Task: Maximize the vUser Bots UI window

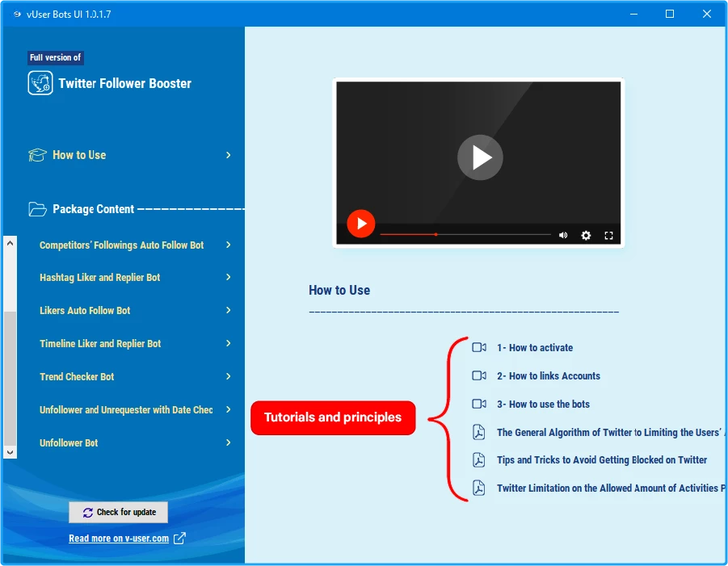Action: coord(670,14)
